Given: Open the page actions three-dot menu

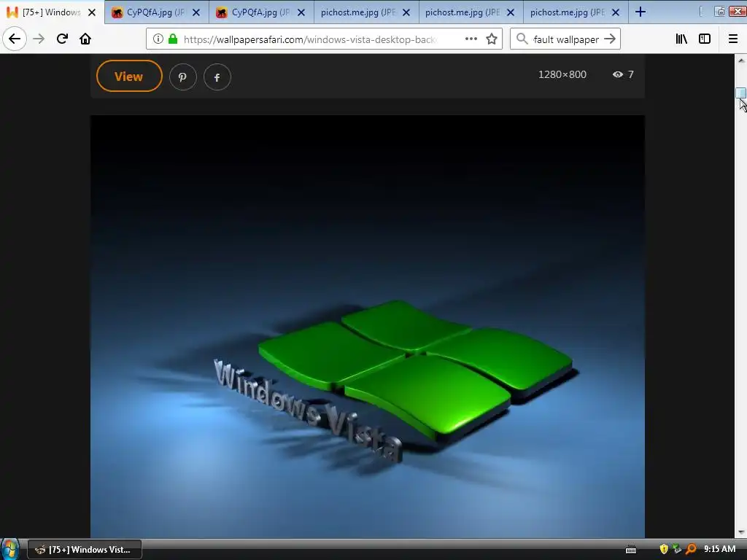Looking at the screenshot, I should (471, 39).
